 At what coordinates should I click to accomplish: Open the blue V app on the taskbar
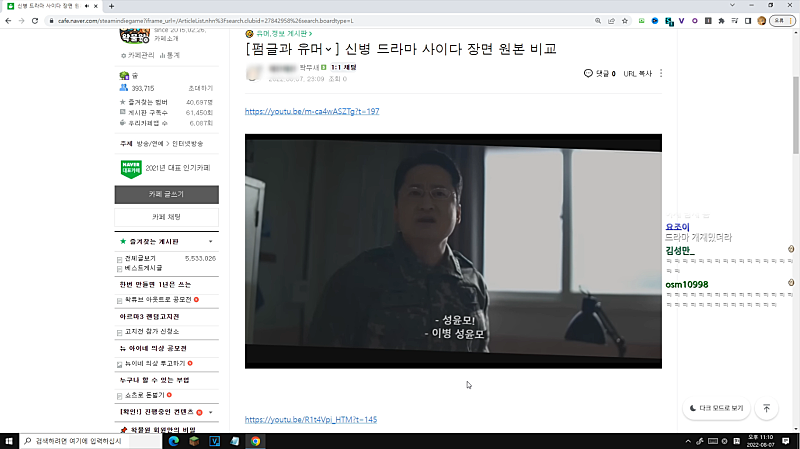click(214, 441)
